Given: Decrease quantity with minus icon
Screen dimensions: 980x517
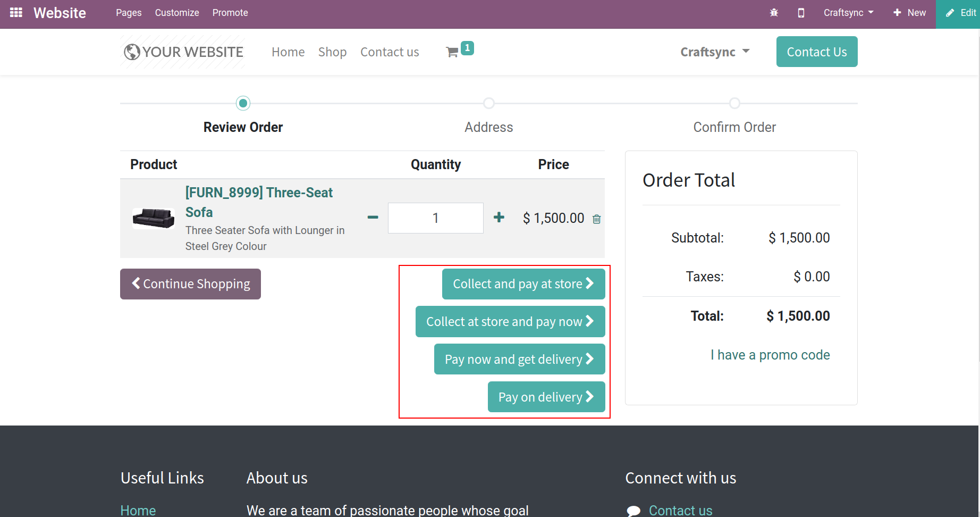Looking at the screenshot, I should click(x=373, y=218).
